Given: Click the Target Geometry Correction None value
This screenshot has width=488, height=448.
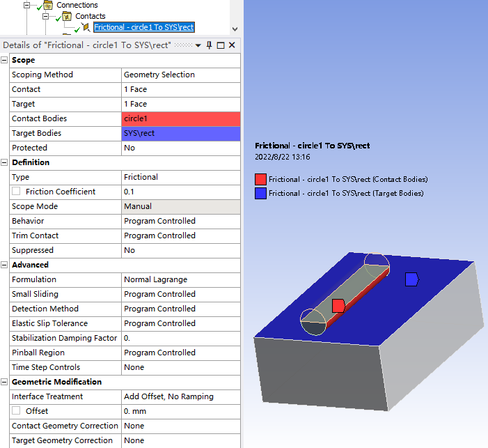Looking at the screenshot, I should (181, 441).
